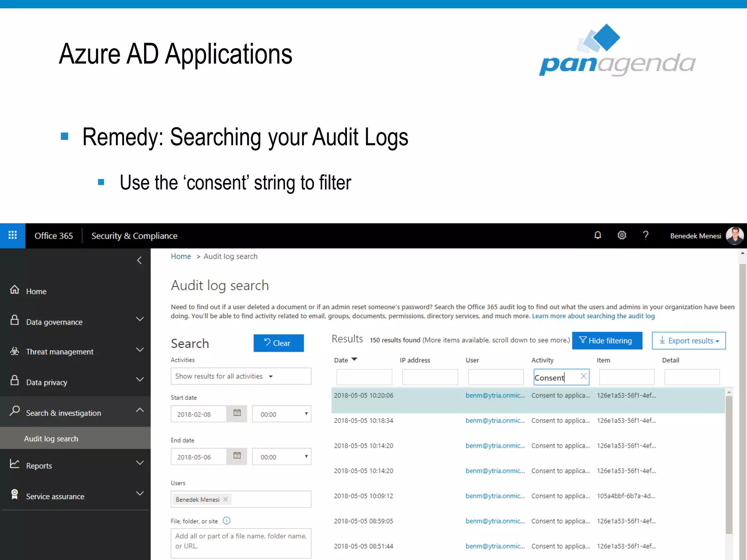The height and width of the screenshot is (560, 747).
Task: Sort by the Date column arrow
Action: 354,359
